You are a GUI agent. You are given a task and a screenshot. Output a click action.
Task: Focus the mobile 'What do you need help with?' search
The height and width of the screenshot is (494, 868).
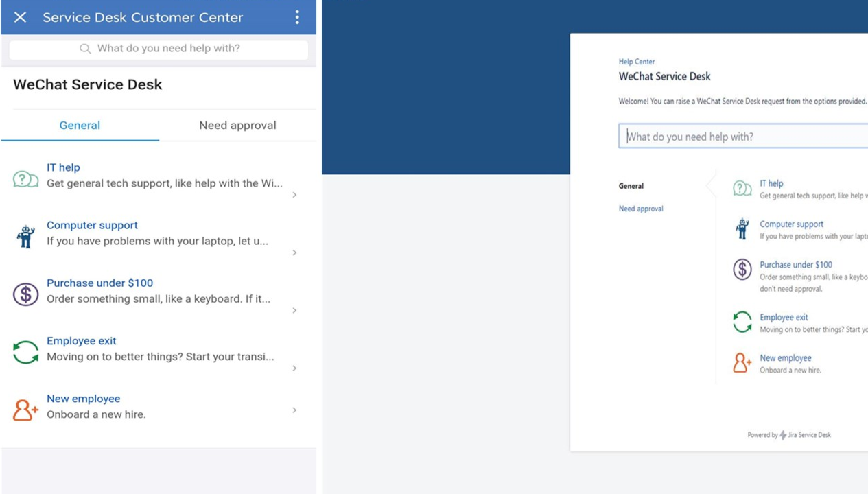pos(159,49)
